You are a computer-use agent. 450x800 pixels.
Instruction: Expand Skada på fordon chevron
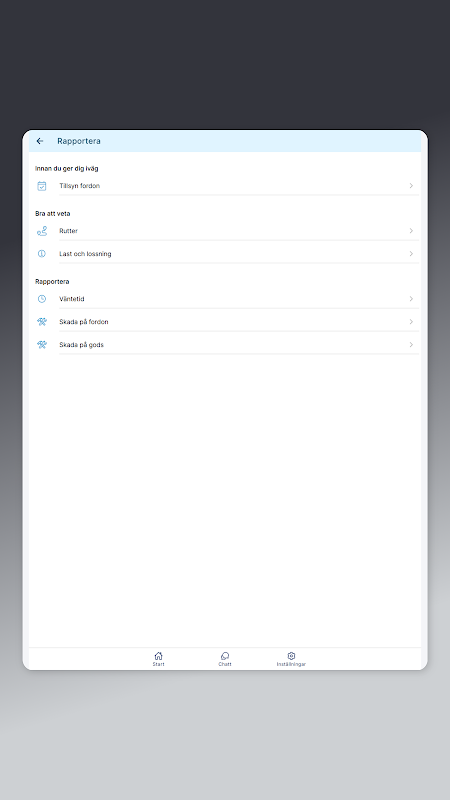pyautogui.click(x=411, y=322)
